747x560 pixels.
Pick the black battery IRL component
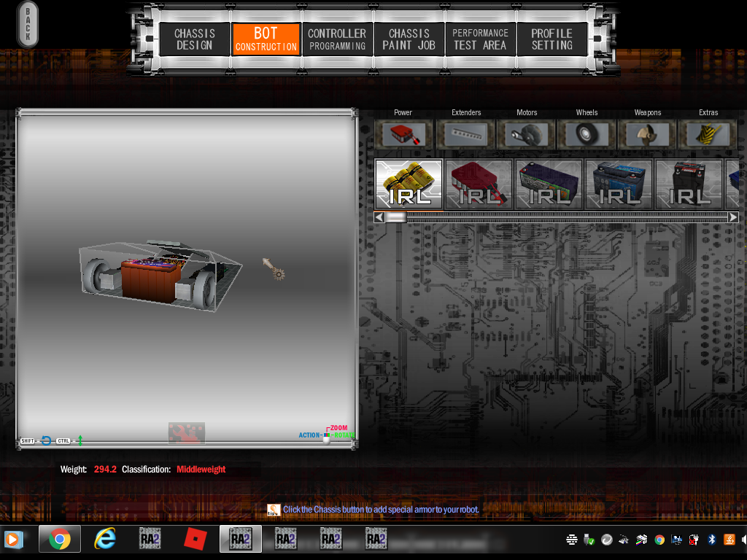689,184
